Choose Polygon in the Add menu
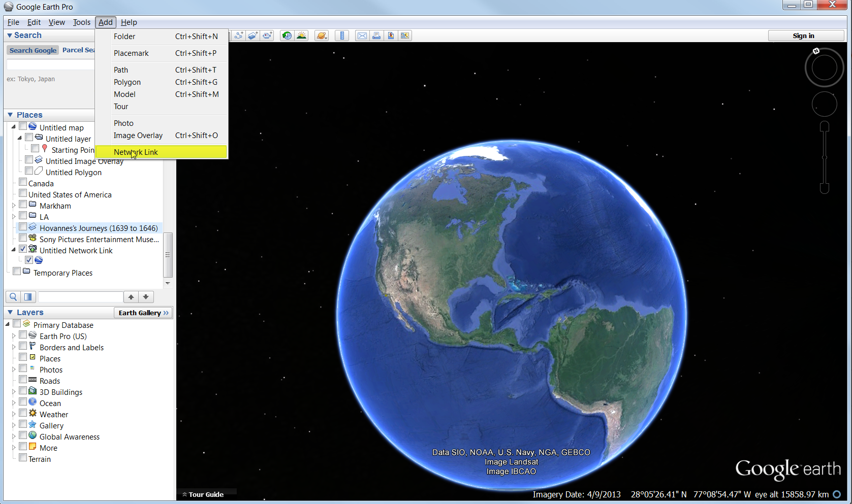Viewport: 852px width, 504px height. click(x=161, y=82)
